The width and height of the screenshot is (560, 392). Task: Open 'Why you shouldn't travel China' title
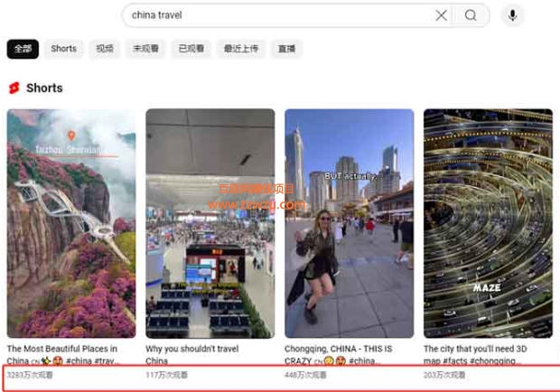192,354
